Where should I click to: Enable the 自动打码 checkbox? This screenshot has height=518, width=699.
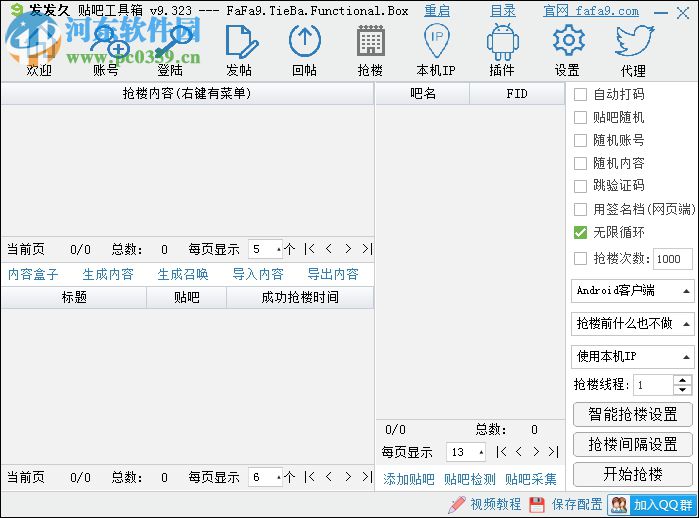pyautogui.click(x=580, y=95)
